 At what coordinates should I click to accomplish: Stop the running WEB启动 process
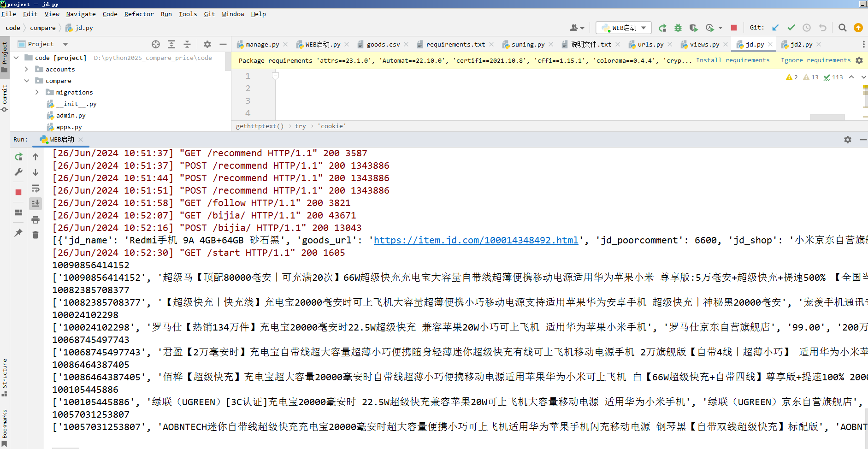pos(734,28)
